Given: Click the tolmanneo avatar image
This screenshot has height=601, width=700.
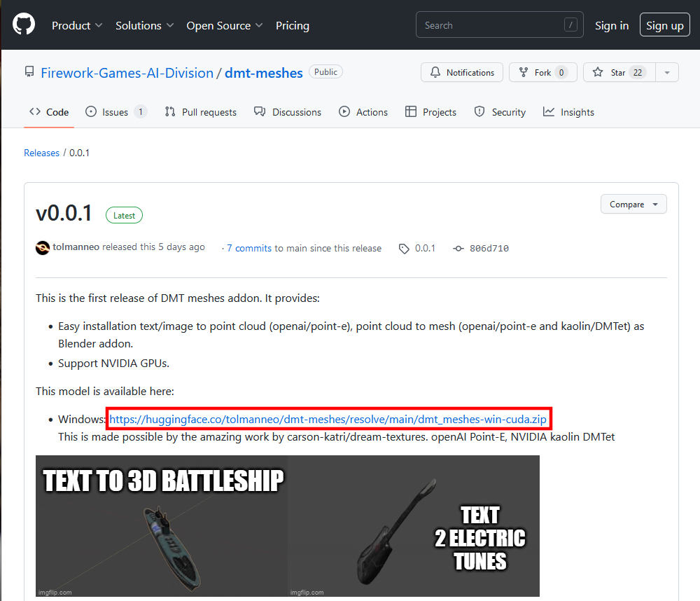Looking at the screenshot, I should [x=43, y=247].
